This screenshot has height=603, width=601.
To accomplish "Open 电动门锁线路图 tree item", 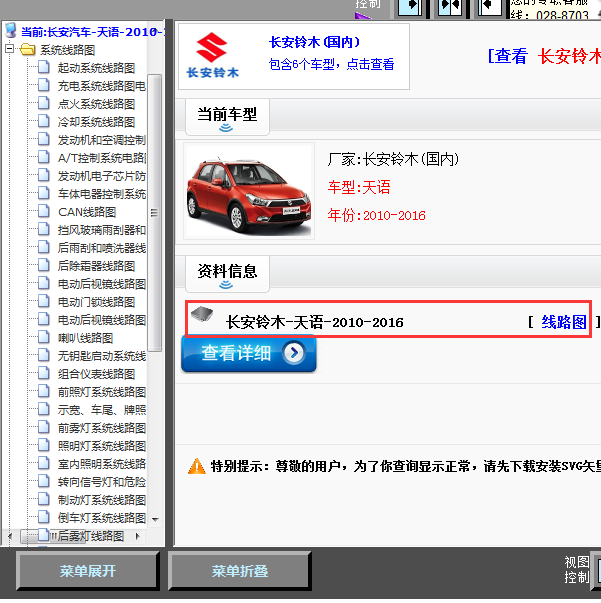I will pyautogui.click(x=96, y=302).
